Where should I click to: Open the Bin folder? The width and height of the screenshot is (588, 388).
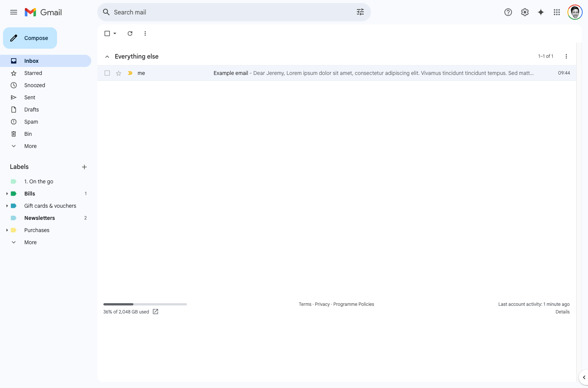click(46, 134)
